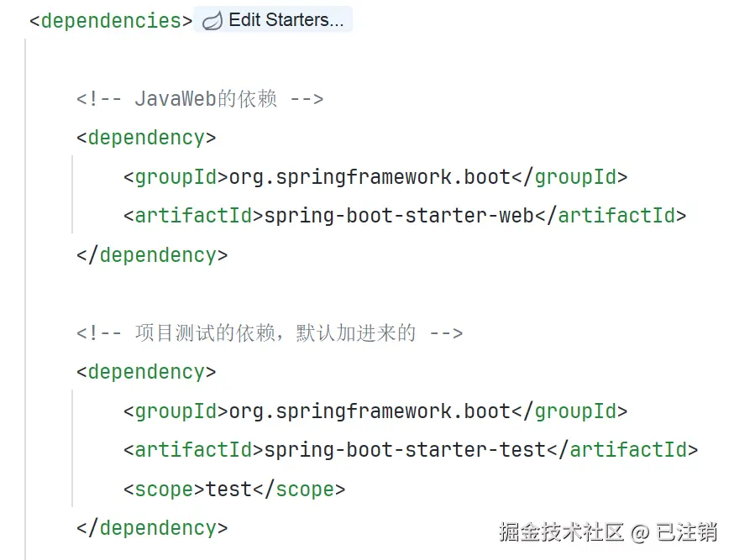This screenshot has width=734, height=560.
Task: Click the closing groupId tag of first dependency
Action: click(x=569, y=177)
